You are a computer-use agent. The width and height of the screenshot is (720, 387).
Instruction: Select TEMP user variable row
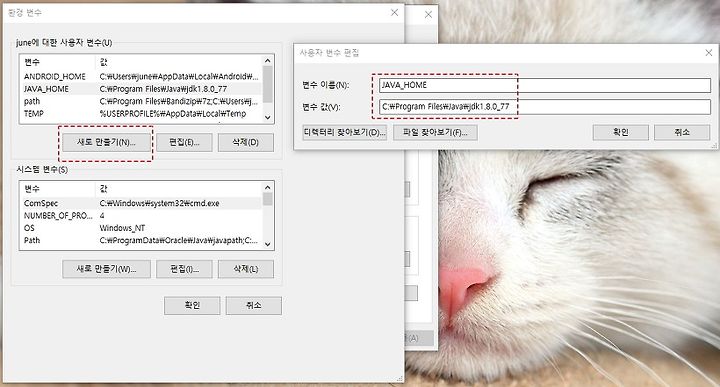tap(141, 113)
